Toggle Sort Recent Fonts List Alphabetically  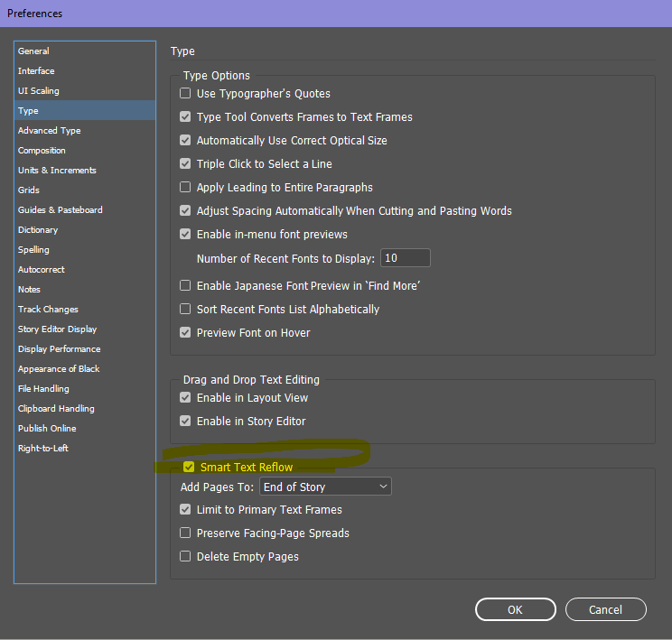(185, 309)
